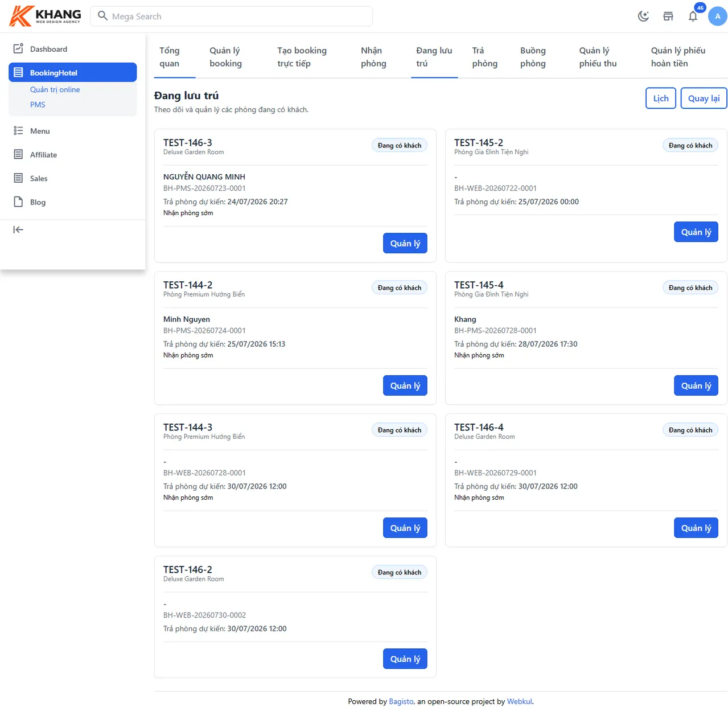Viewport: 728px width, 711px height.
Task: Open the Quản lý phiếu thu tab
Action: [598, 57]
